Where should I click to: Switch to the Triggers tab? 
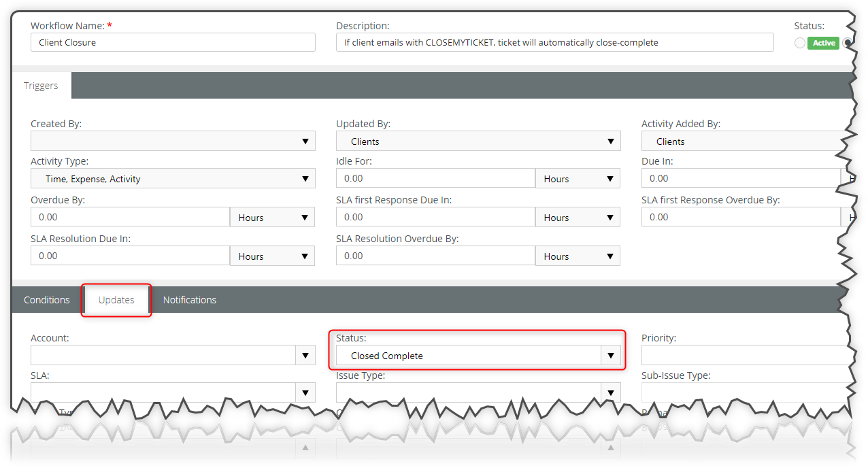click(x=41, y=85)
